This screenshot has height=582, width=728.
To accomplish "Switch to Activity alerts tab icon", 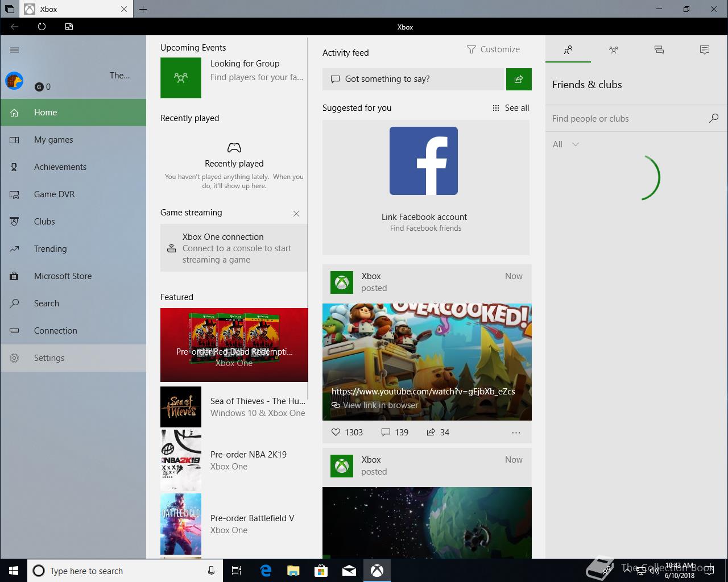I will click(705, 49).
